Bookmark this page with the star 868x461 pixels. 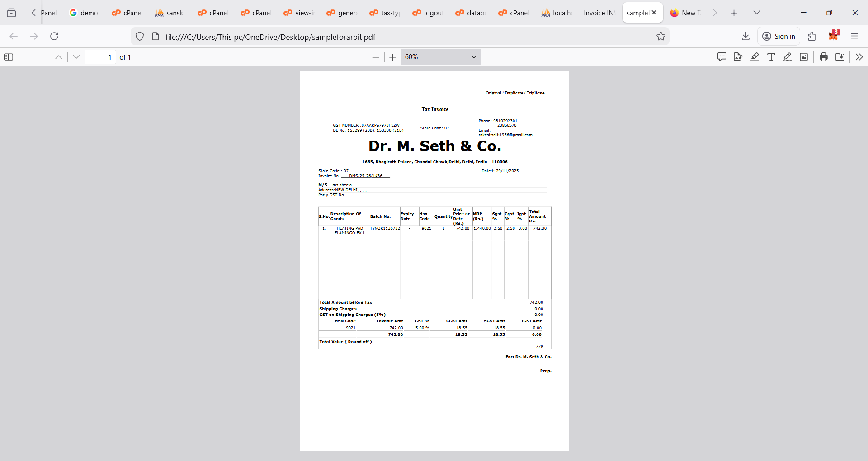[661, 37]
